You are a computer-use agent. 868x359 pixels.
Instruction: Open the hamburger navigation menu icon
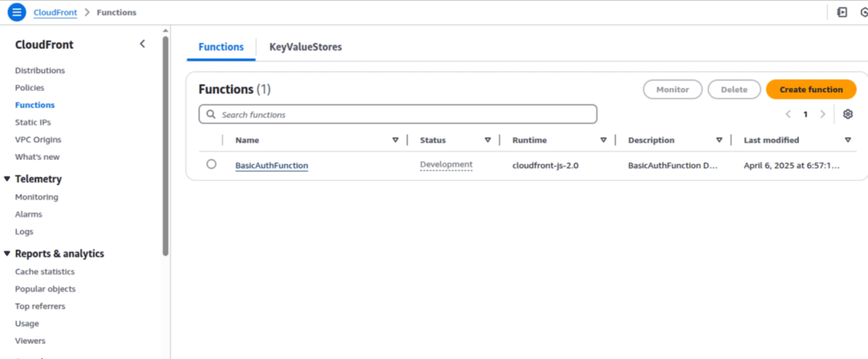click(16, 12)
